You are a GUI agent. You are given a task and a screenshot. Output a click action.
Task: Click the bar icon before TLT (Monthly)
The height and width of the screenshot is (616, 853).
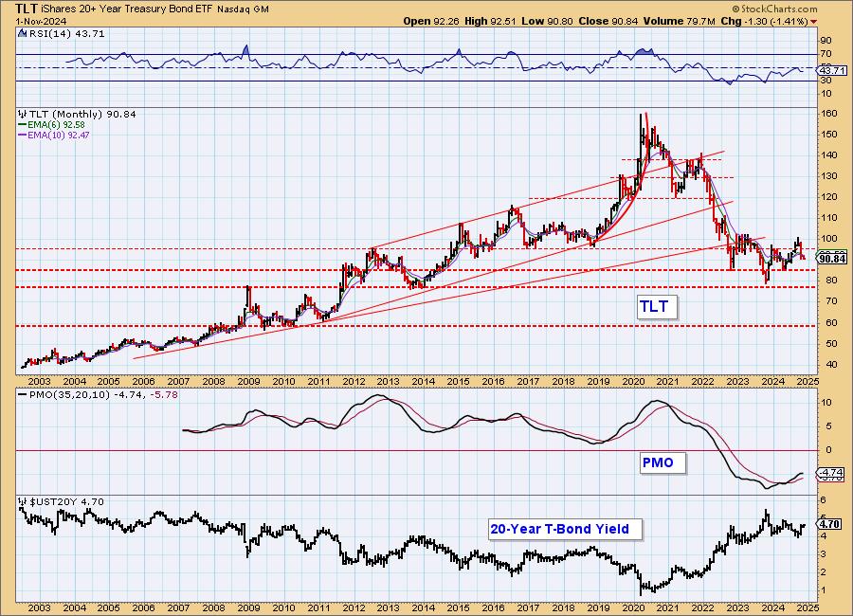coord(23,115)
